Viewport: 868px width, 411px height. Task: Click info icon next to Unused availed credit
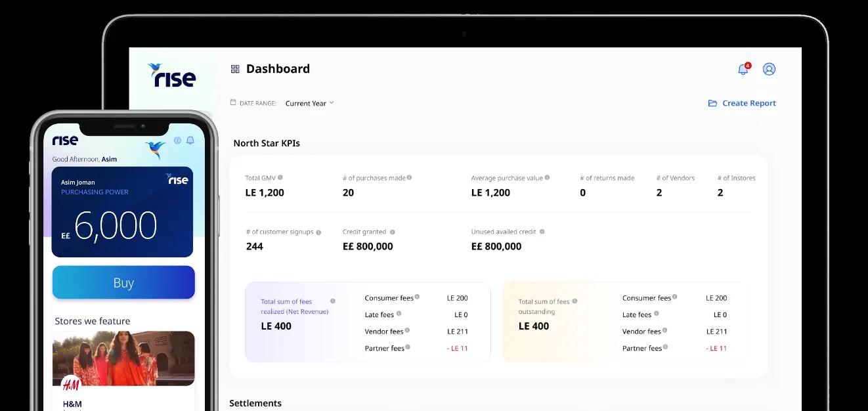pos(542,232)
